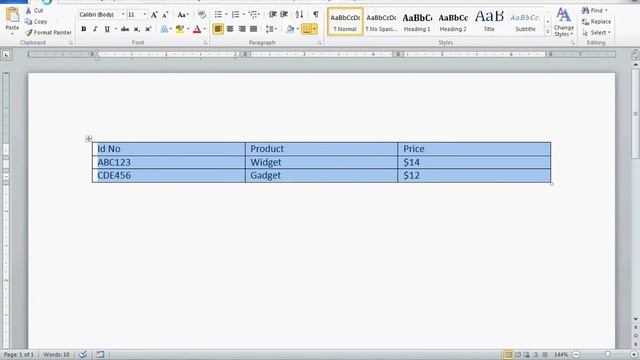Viewport: 640px width, 360px height.
Task: Click the zoom slider handle
Action: pos(607,354)
